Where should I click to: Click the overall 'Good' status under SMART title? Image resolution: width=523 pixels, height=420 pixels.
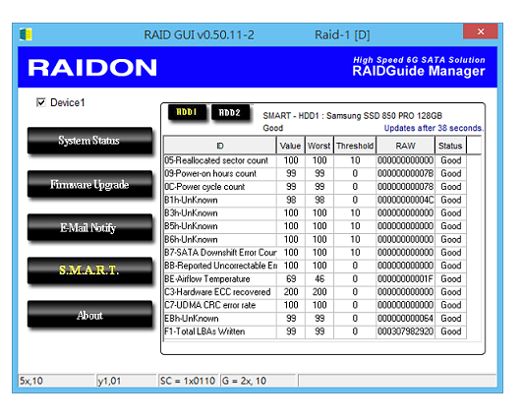point(273,128)
